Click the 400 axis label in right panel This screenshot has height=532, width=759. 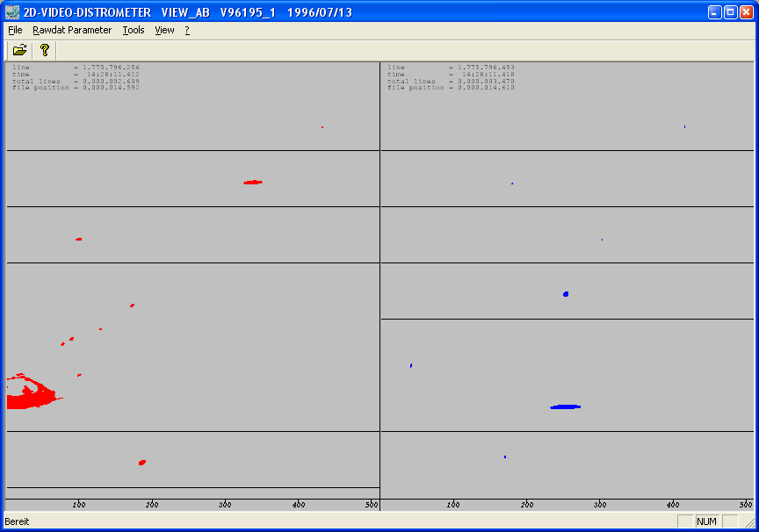click(673, 505)
